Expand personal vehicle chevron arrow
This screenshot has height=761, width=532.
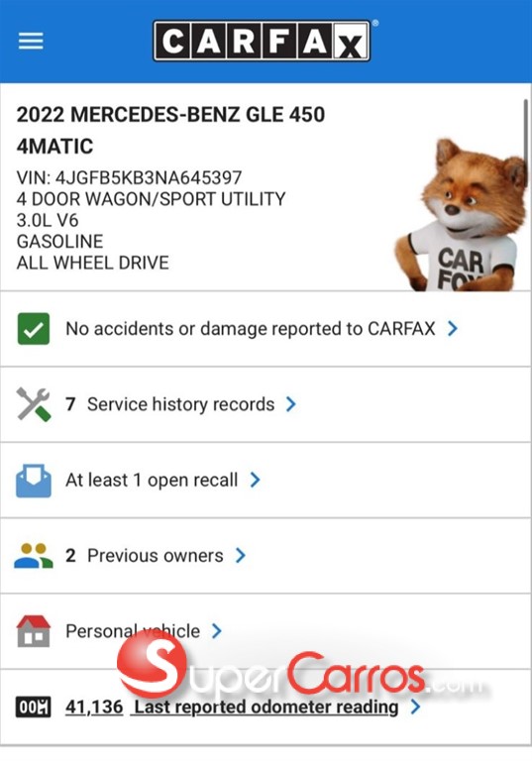pyautogui.click(x=217, y=631)
